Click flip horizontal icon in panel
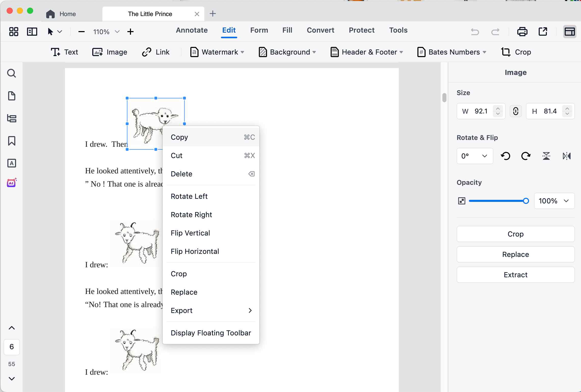The height and width of the screenshot is (392, 581). [x=566, y=156]
